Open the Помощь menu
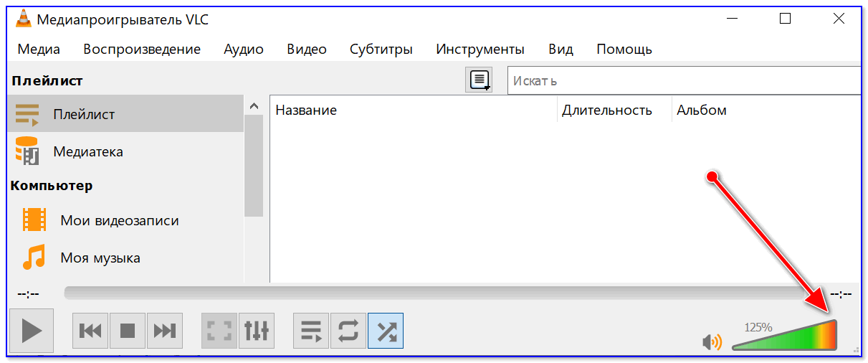 624,49
